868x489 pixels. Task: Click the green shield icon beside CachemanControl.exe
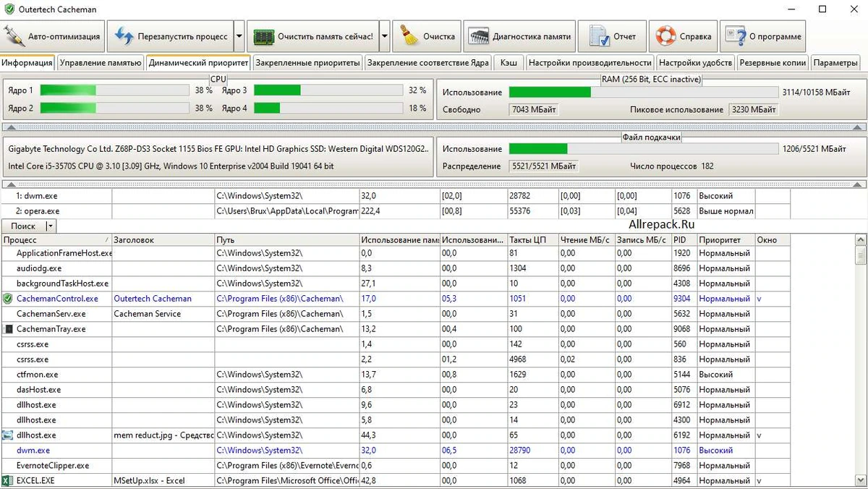pyautogui.click(x=8, y=299)
